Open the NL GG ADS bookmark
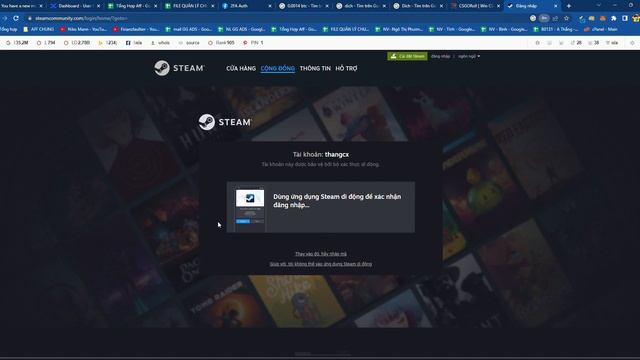 pyautogui.click(x=242, y=29)
